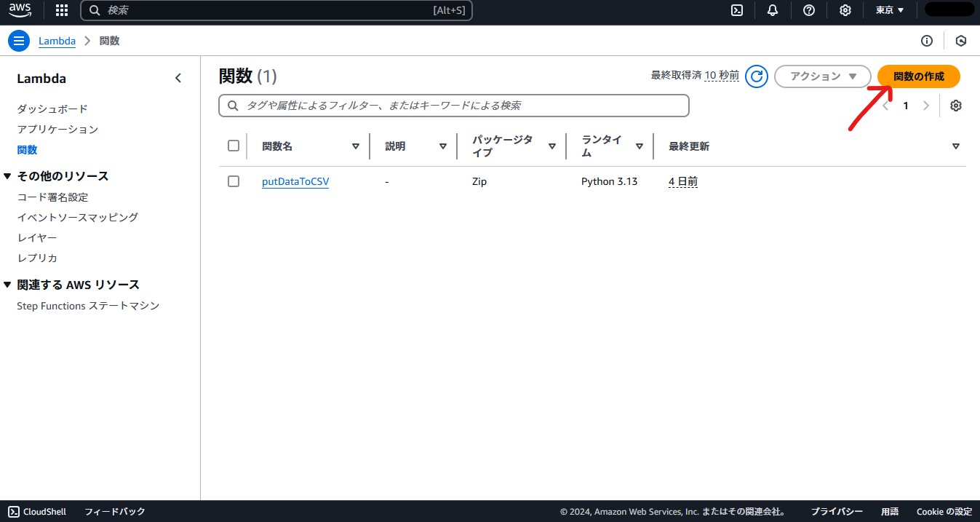The image size is (980, 522).
Task: Open the AWS services grid menu
Action: (61, 10)
